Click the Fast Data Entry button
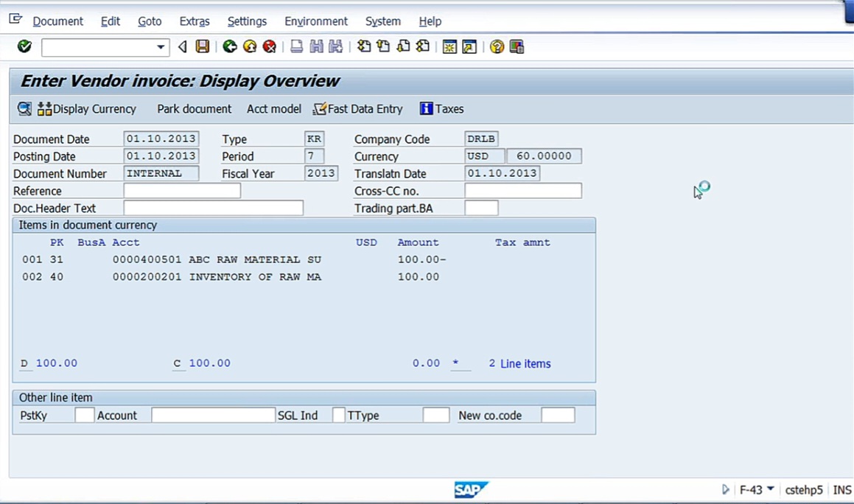The width and height of the screenshot is (854, 504). pyautogui.click(x=358, y=109)
